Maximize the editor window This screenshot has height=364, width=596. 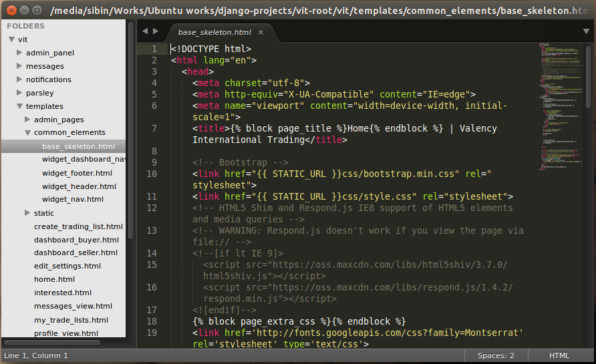click(37, 10)
